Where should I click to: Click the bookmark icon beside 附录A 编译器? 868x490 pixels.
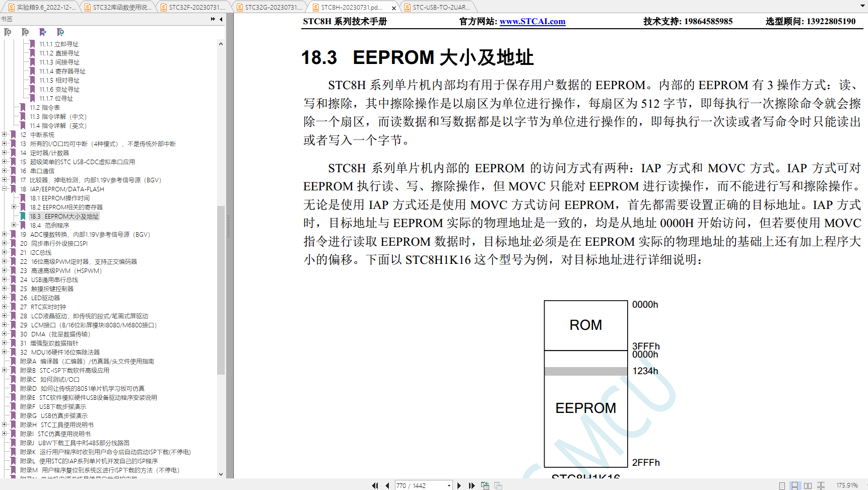pyautogui.click(x=13, y=362)
